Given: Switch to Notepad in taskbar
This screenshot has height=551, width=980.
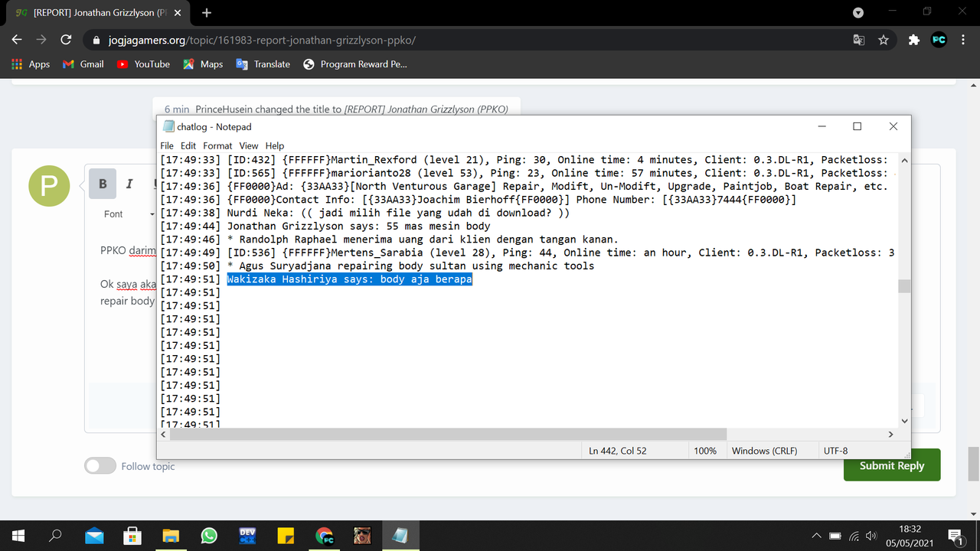Looking at the screenshot, I should (x=400, y=536).
